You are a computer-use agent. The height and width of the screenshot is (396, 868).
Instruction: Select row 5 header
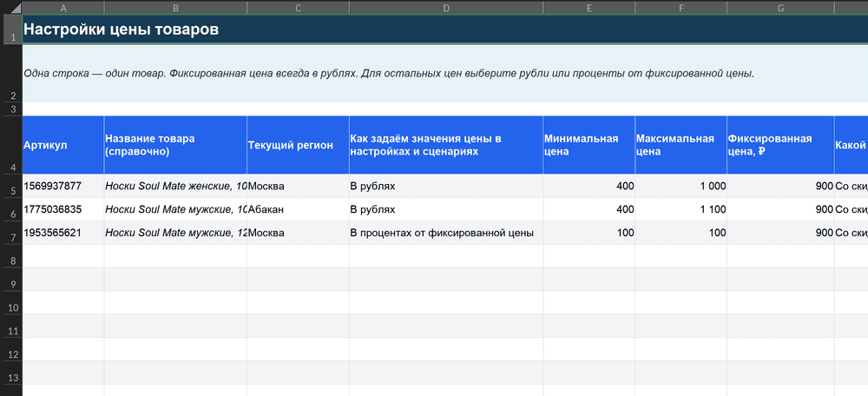(11, 186)
